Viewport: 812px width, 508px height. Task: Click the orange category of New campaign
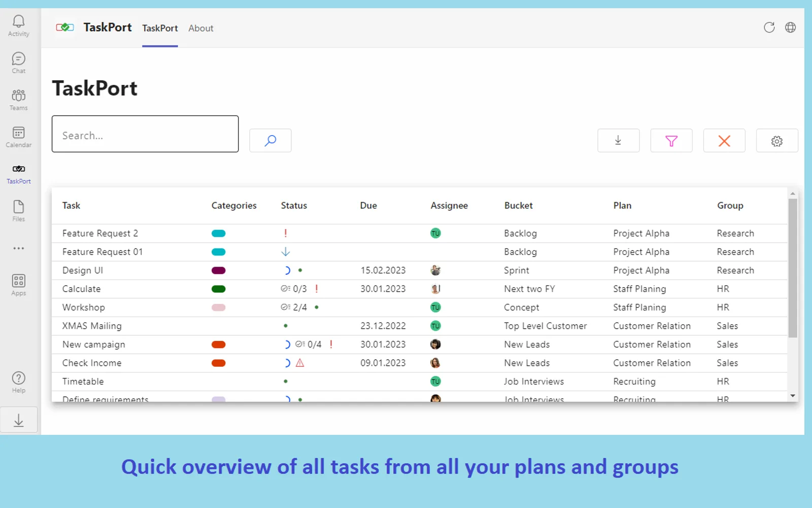click(219, 345)
